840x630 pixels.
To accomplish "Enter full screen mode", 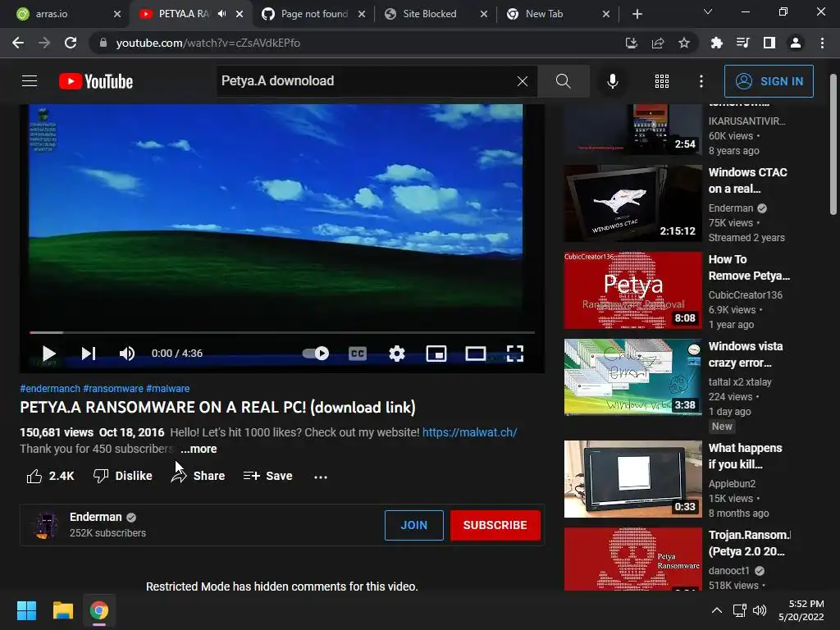I will click(x=515, y=354).
